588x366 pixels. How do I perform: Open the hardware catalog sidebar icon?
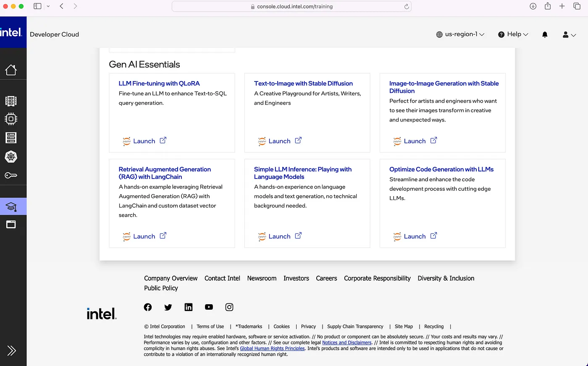(x=11, y=101)
